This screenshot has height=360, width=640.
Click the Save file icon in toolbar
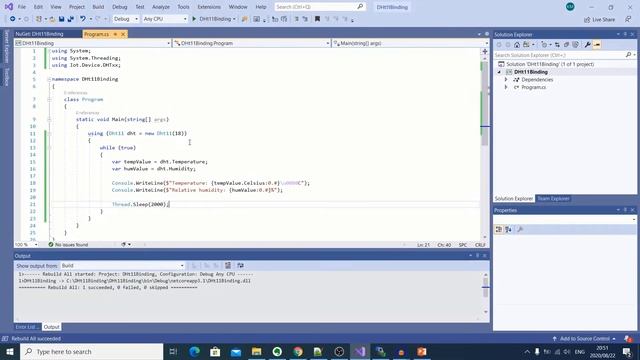click(62, 19)
